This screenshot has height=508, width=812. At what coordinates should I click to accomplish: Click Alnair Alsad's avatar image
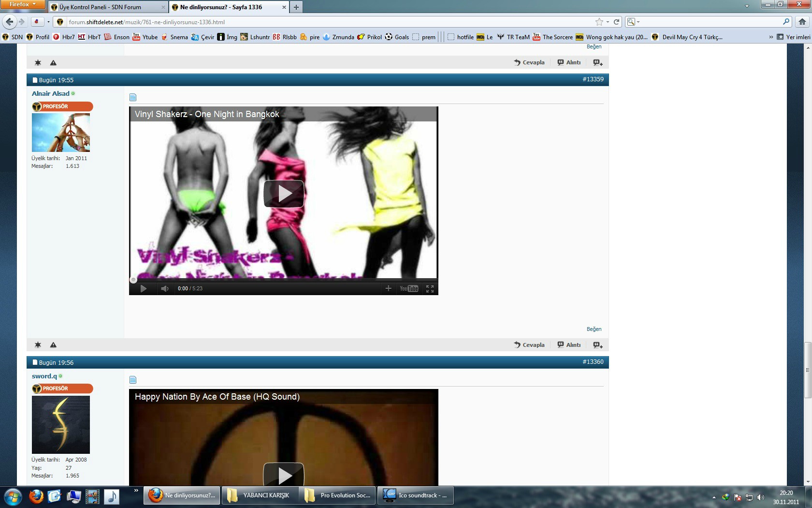point(61,133)
